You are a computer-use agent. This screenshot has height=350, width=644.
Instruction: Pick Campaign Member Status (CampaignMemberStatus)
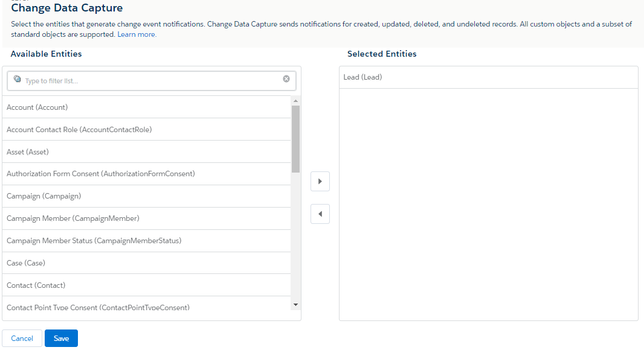point(147,240)
